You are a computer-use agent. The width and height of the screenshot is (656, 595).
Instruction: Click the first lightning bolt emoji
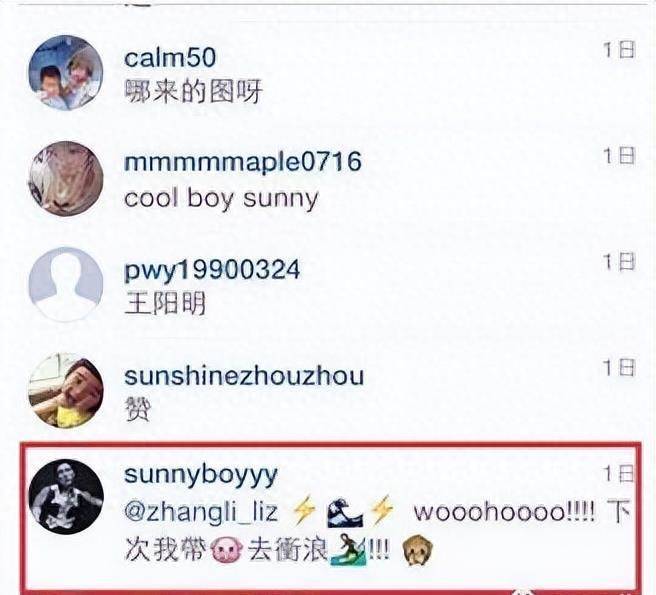[x=303, y=511]
